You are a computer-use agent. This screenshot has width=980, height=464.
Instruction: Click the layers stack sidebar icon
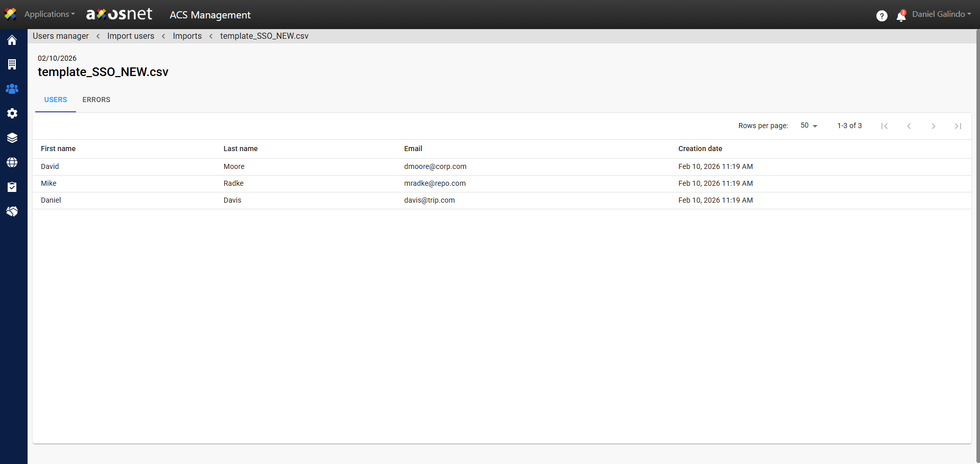coord(12,138)
